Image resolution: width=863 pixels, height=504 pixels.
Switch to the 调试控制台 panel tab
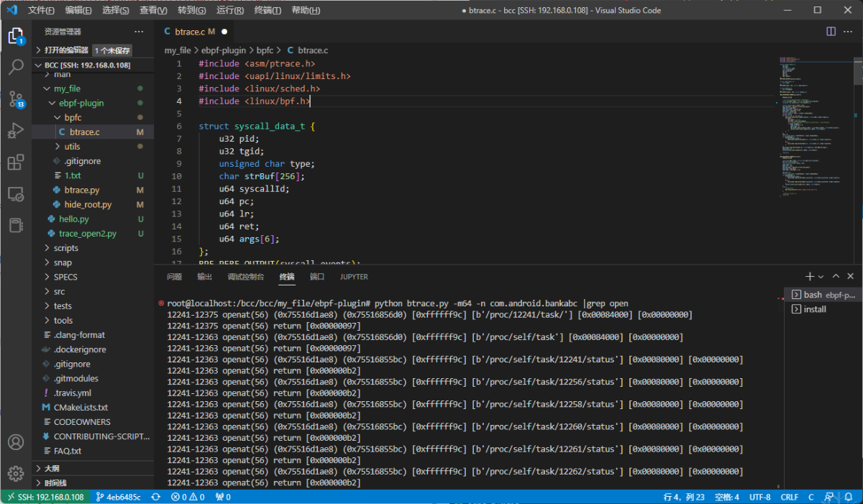[x=245, y=277]
